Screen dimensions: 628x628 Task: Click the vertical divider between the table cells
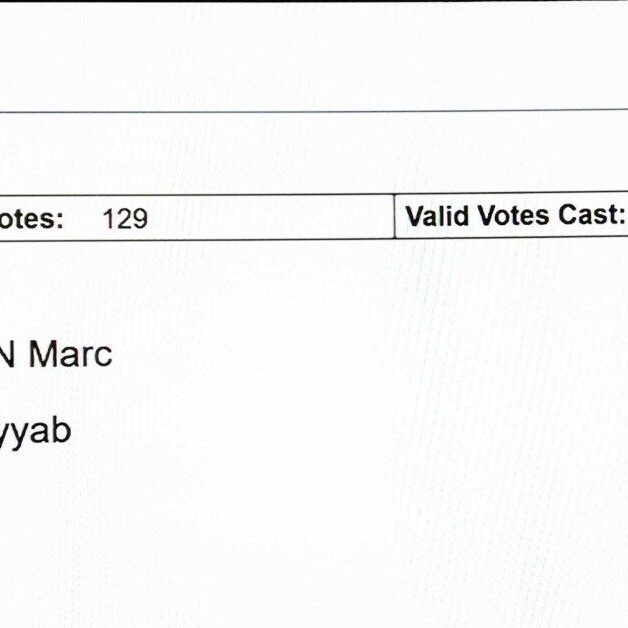coord(395,217)
